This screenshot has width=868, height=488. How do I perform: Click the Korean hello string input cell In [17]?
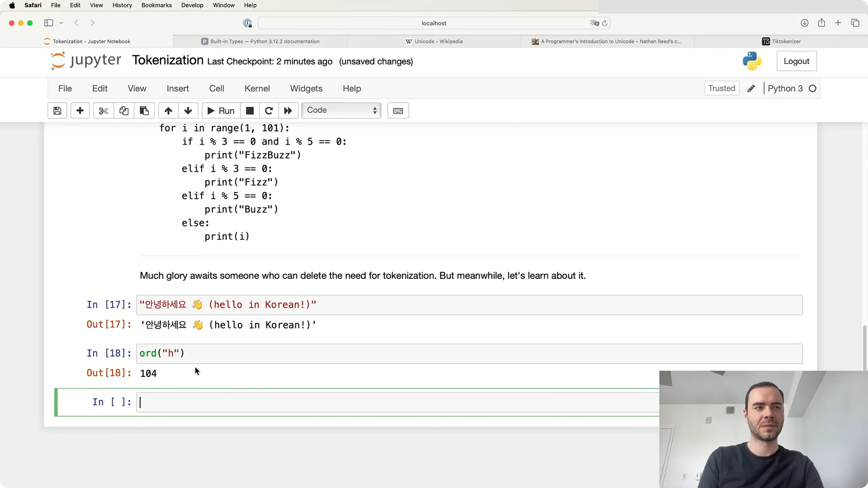click(470, 305)
